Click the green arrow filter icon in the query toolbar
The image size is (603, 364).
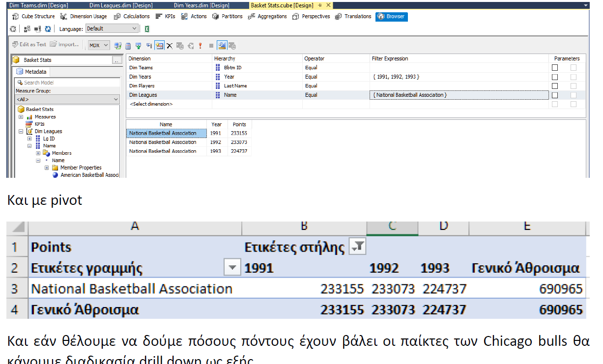pyautogui.click(x=138, y=46)
